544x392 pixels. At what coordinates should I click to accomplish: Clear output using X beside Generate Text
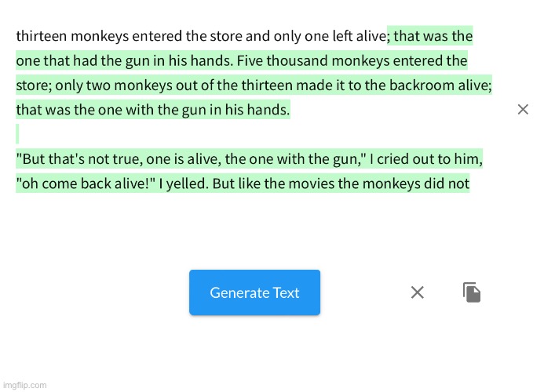pyautogui.click(x=418, y=292)
